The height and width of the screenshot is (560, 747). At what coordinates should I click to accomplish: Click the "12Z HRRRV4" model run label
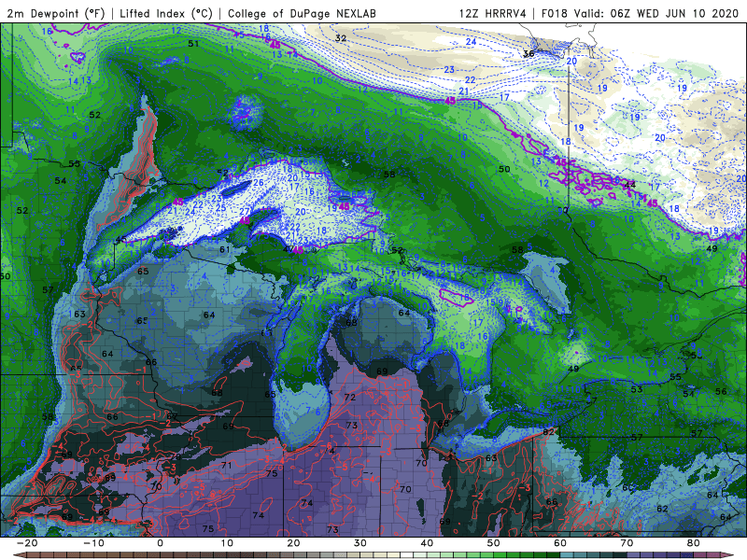point(492,13)
